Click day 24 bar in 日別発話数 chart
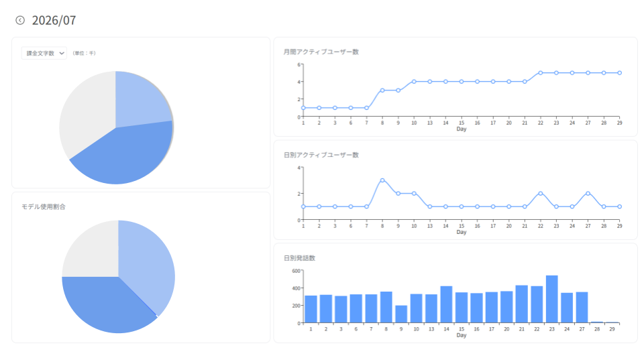This screenshot has height=362, width=644. 567,308
